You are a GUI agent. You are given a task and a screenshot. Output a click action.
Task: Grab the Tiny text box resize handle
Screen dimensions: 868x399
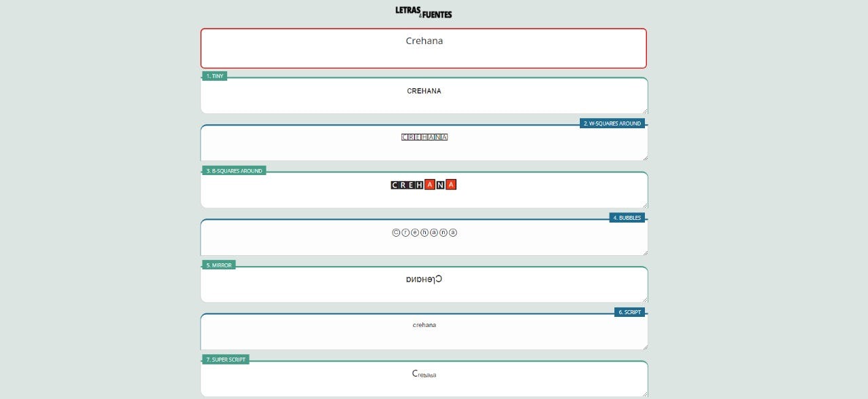point(644,111)
